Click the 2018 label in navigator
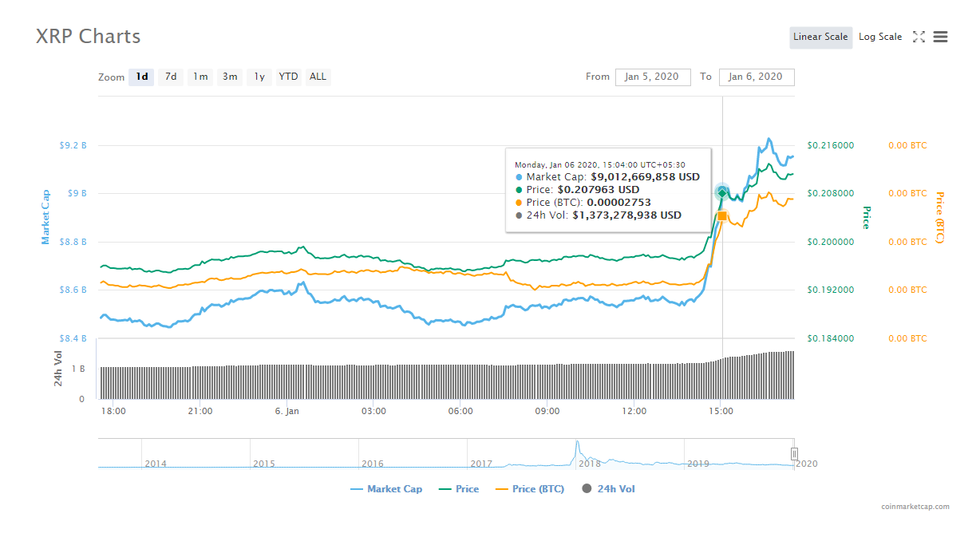This screenshot has width=980, height=537. point(590,464)
